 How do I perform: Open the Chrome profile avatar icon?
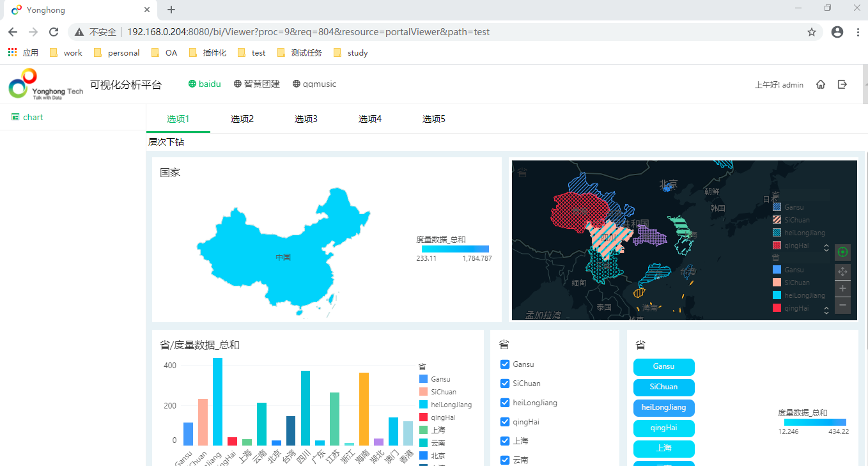[x=837, y=32]
